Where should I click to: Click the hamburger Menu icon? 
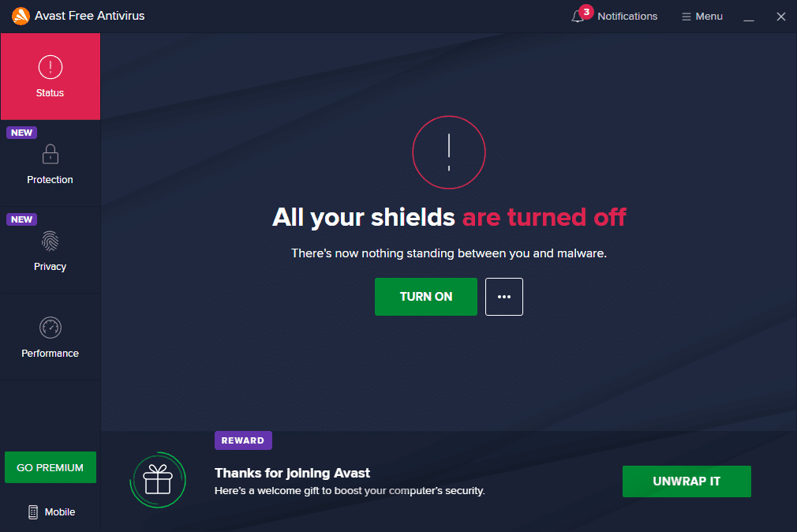coord(687,17)
